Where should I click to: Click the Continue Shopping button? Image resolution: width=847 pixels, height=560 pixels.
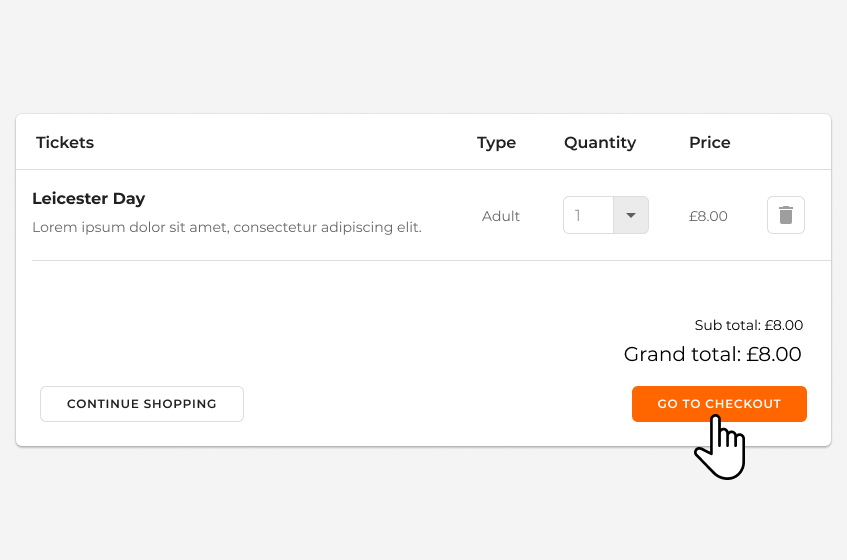point(141,404)
